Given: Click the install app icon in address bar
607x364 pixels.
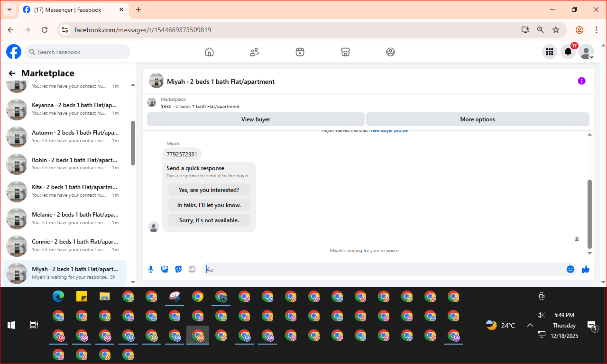Looking at the screenshot, I should (x=525, y=30).
